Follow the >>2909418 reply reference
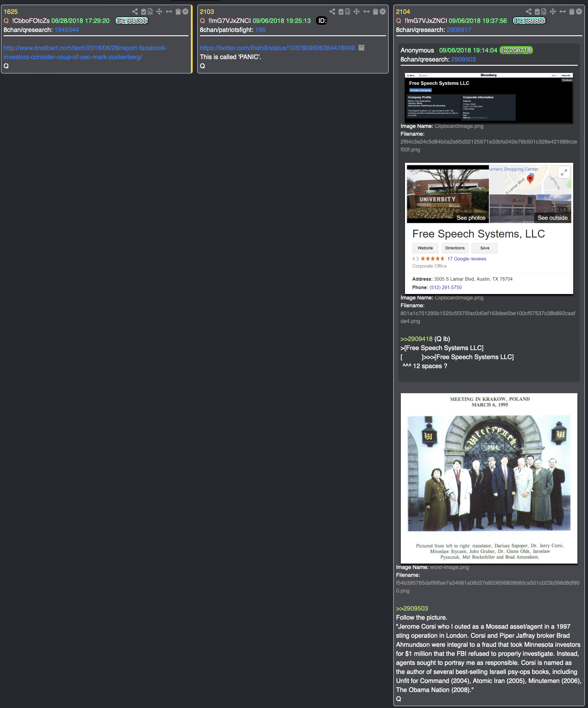 pos(416,339)
